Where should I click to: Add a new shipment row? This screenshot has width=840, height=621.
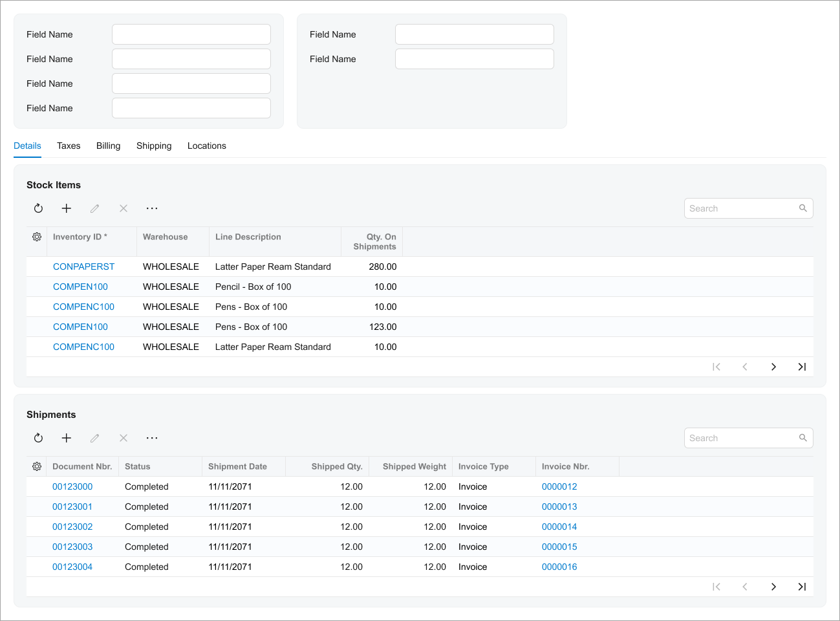pos(67,438)
